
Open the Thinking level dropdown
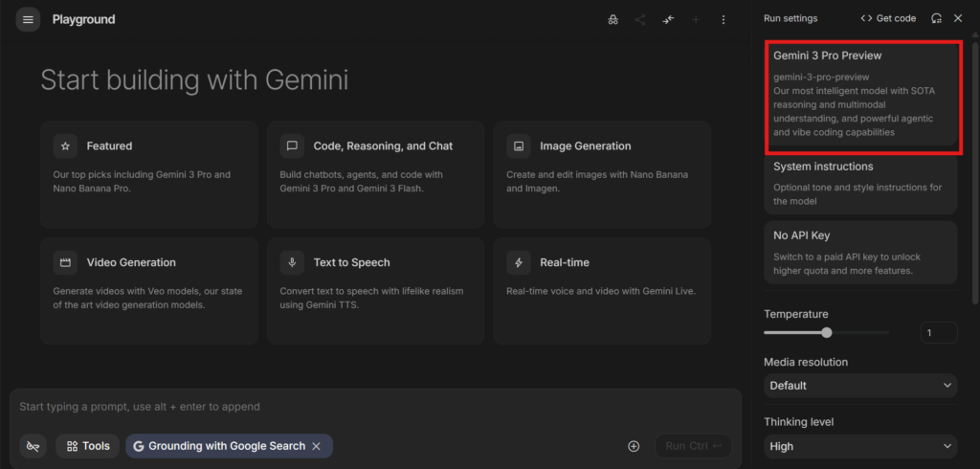tap(860, 446)
